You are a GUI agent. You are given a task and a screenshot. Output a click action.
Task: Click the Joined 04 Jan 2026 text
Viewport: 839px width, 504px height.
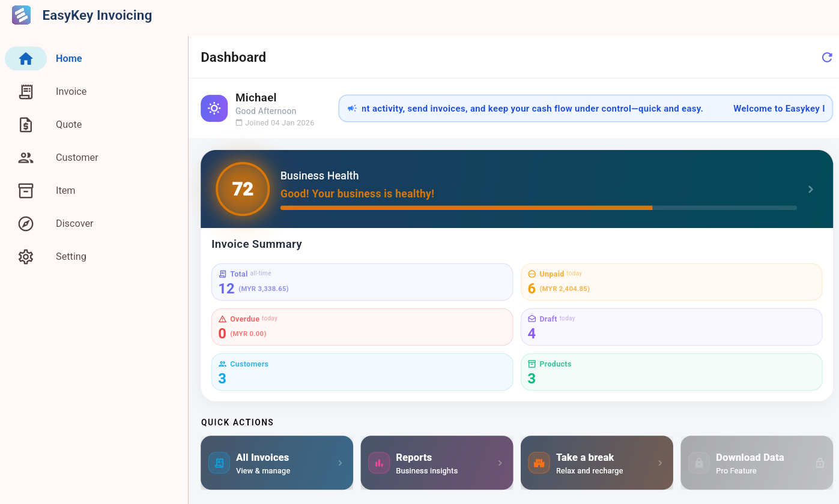pos(280,123)
